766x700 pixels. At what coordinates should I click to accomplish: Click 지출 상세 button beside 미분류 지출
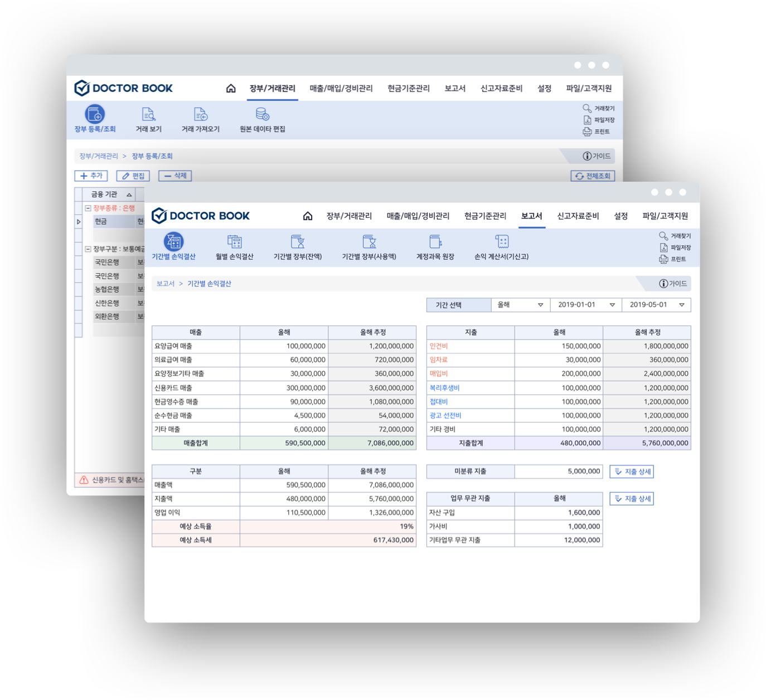click(x=632, y=471)
